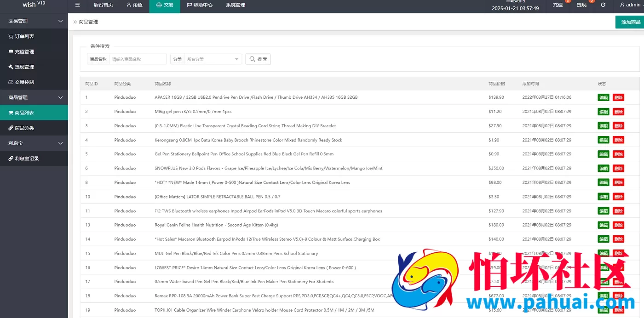Open 订单列表 in the sidebar
The height and width of the screenshot is (318, 644).
[x=34, y=36]
